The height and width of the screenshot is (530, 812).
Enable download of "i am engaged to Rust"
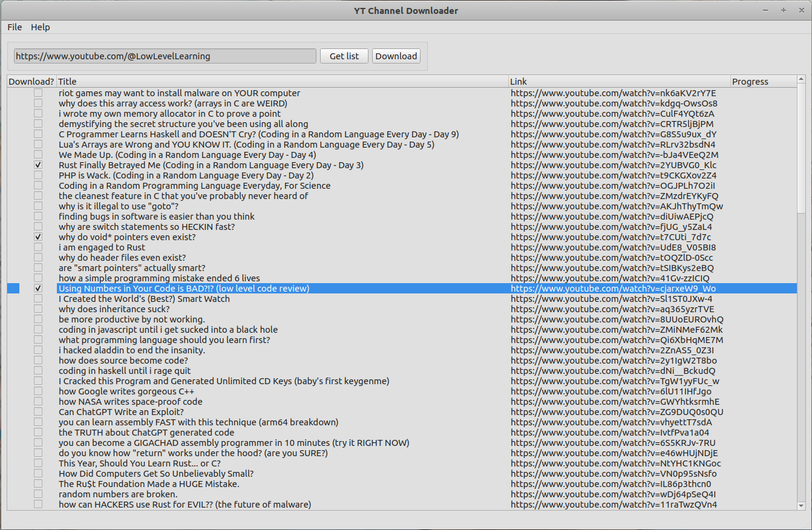coord(38,247)
